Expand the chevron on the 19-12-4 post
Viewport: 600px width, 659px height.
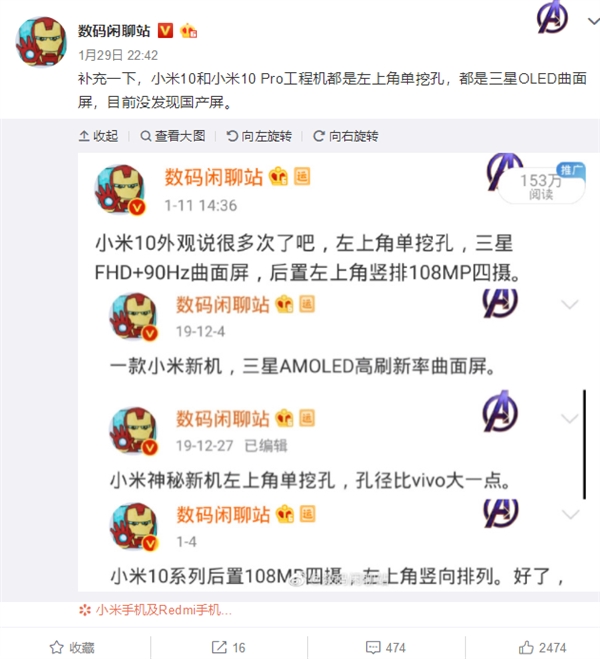570,304
